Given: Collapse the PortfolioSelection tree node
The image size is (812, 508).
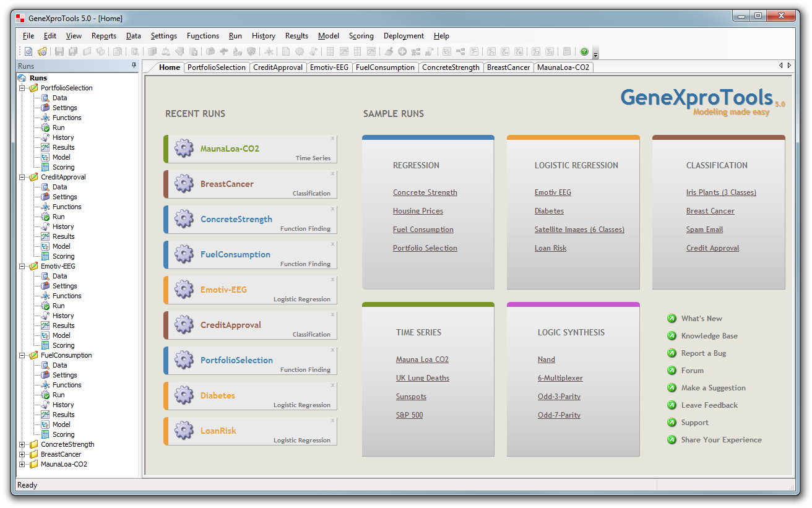Looking at the screenshot, I should tap(22, 88).
